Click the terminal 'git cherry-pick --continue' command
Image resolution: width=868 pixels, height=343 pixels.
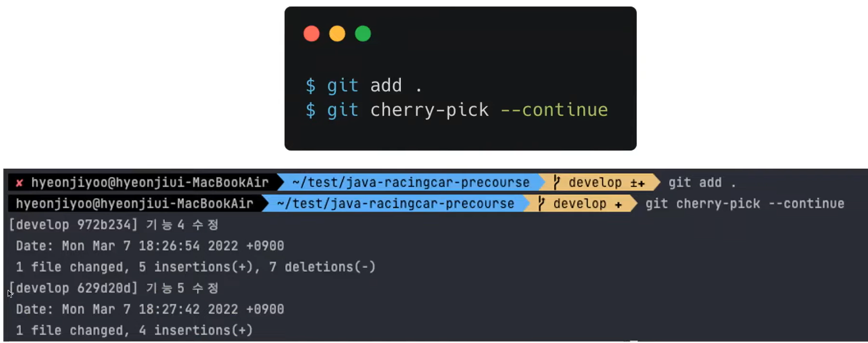click(745, 204)
